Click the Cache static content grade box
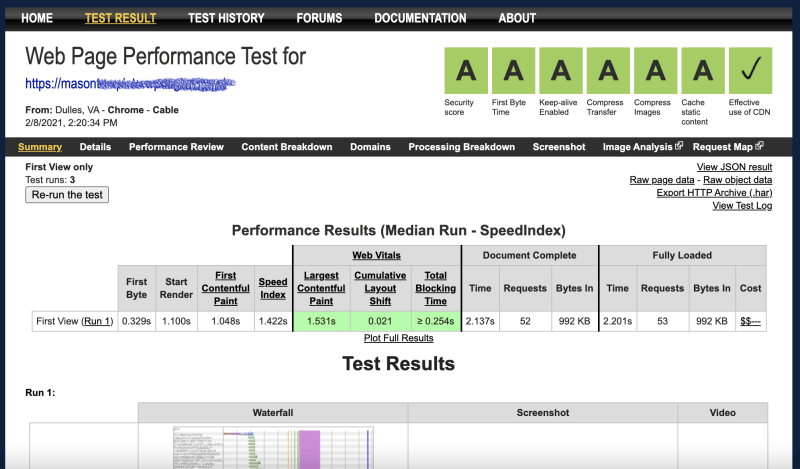 (x=703, y=70)
